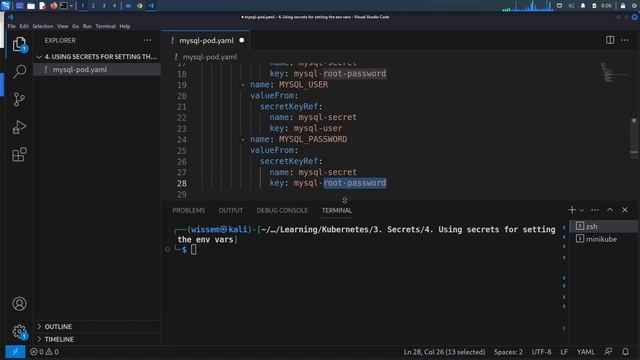
Task: Close the terminal panel
Action: pyautogui.click(x=625, y=210)
